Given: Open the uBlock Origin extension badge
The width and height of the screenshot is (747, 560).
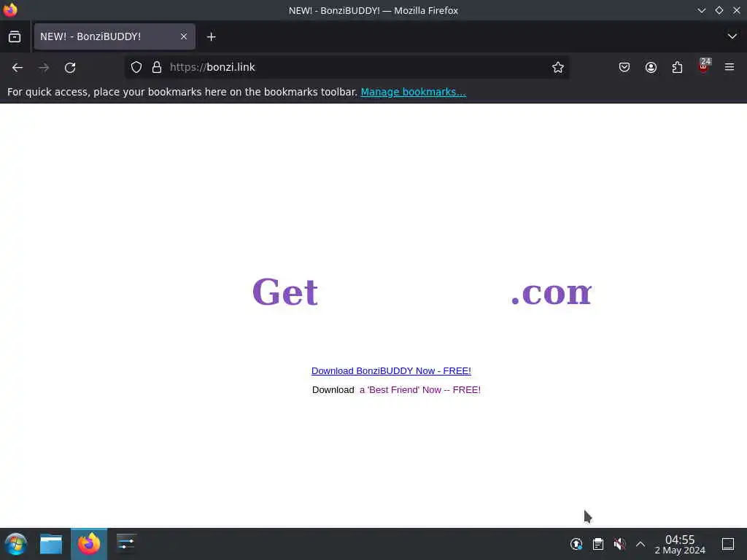Looking at the screenshot, I should (704, 66).
